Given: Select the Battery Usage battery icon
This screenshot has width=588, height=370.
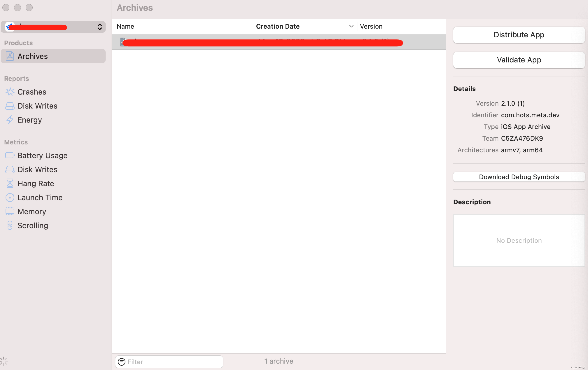Looking at the screenshot, I should (10, 155).
